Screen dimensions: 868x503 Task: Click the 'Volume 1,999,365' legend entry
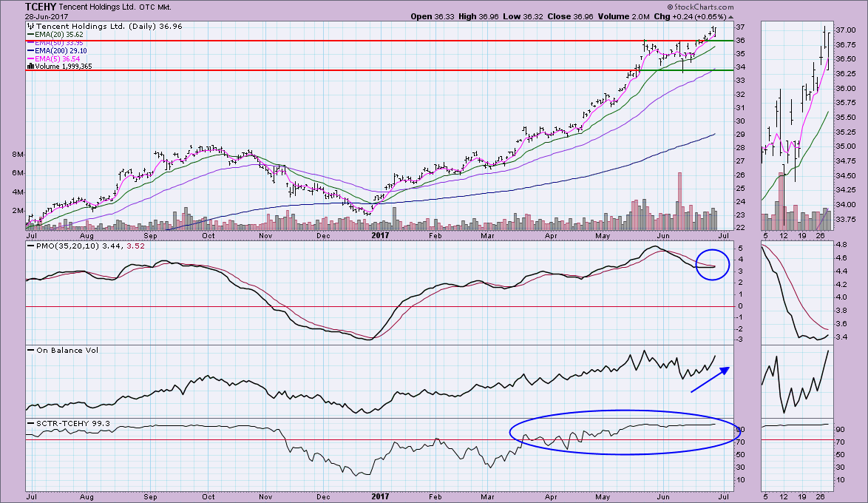[x=64, y=67]
